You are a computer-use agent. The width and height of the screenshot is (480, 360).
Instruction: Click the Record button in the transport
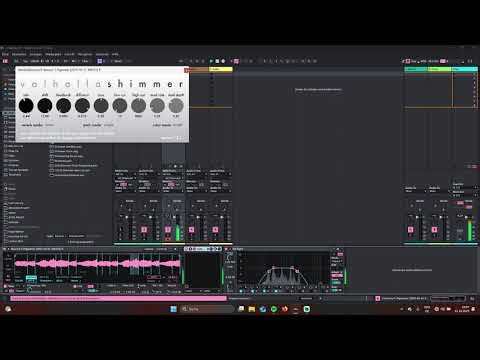[x=223, y=61]
